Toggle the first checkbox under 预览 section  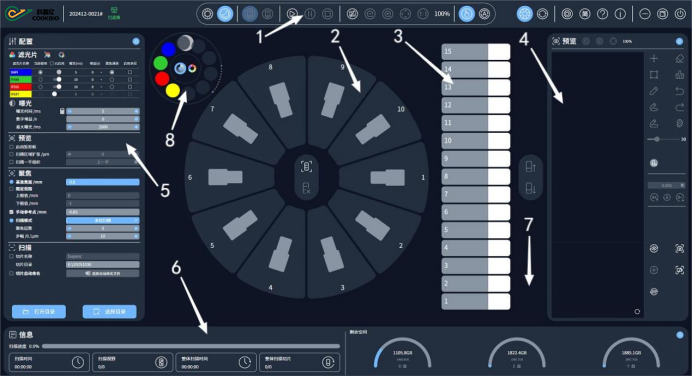click(x=11, y=147)
